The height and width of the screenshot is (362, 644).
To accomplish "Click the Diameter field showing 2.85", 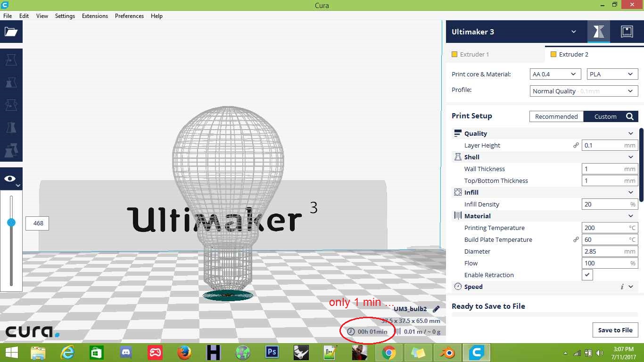I will pyautogui.click(x=610, y=251).
